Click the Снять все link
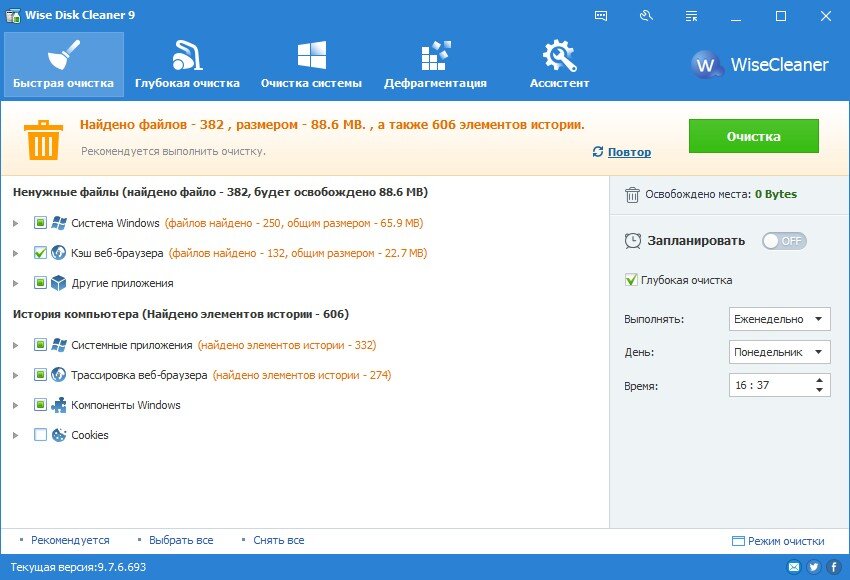Image resolution: width=850 pixels, height=580 pixels. [x=279, y=540]
